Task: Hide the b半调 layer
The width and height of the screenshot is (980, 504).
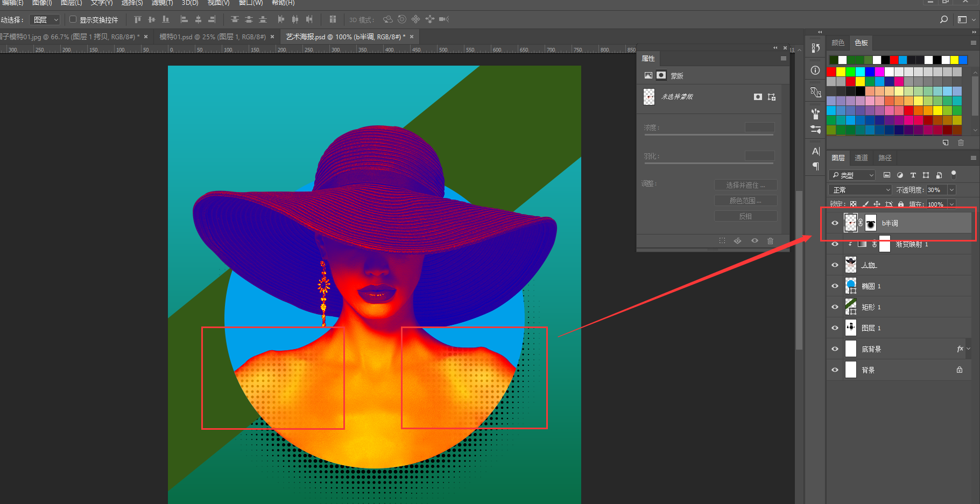Action: [x=835, y=223]
